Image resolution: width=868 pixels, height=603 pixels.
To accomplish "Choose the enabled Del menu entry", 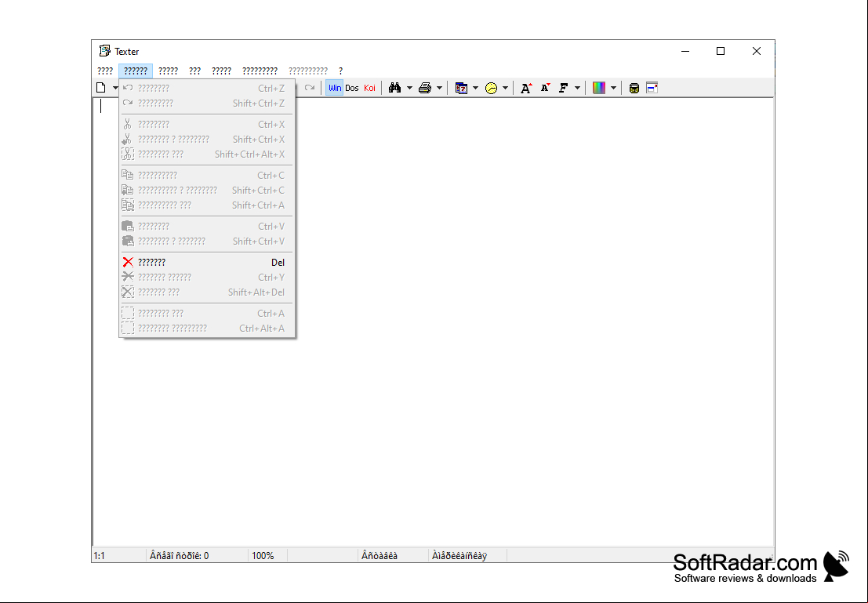I will (x=207, y=262).
